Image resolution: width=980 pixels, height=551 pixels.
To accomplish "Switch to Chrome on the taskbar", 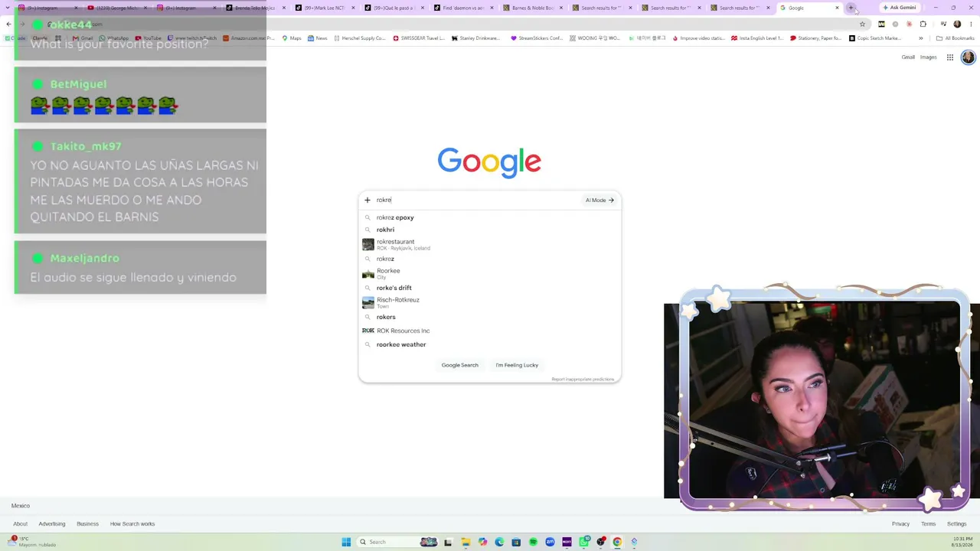I will 617,542.
